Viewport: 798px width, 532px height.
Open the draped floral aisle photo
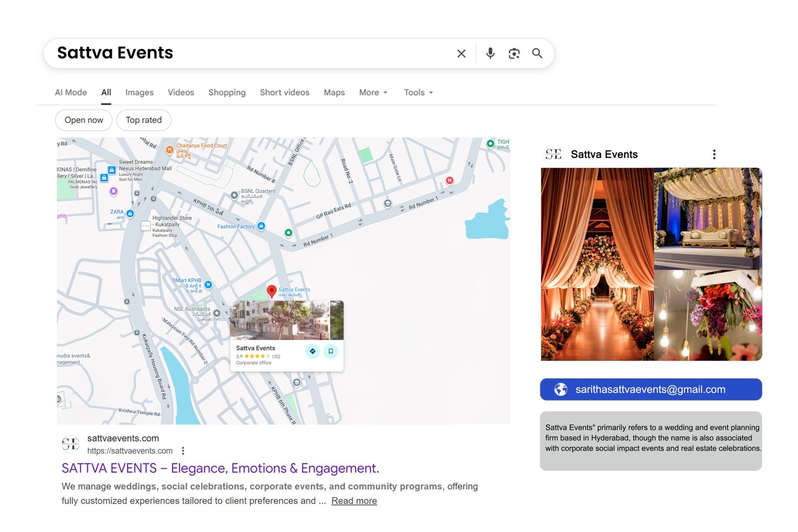(597, 264)
